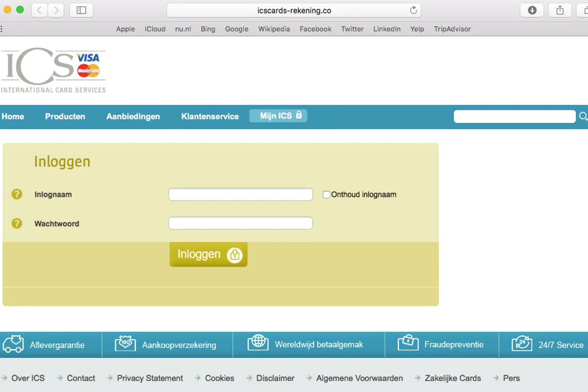Click the Safari reload page icon
The image size is (588, 392).
point(413,10)
